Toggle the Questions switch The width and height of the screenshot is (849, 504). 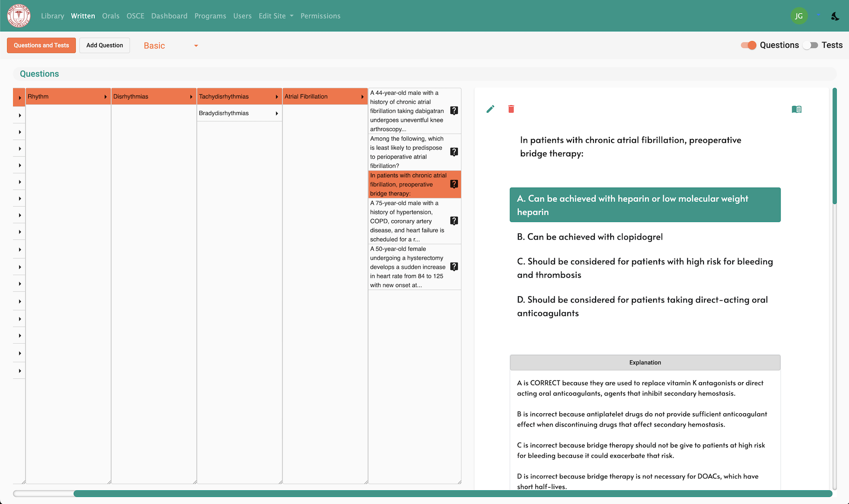[x=749, y=45]
